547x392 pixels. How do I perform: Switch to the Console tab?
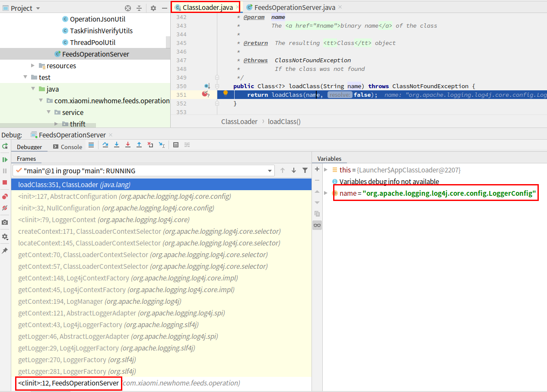click(67, 147)
